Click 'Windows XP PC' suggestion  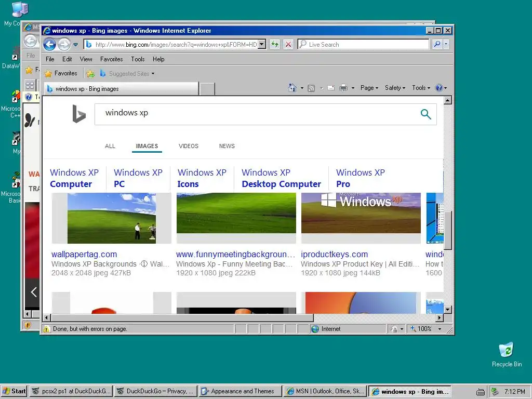[138, 178]
